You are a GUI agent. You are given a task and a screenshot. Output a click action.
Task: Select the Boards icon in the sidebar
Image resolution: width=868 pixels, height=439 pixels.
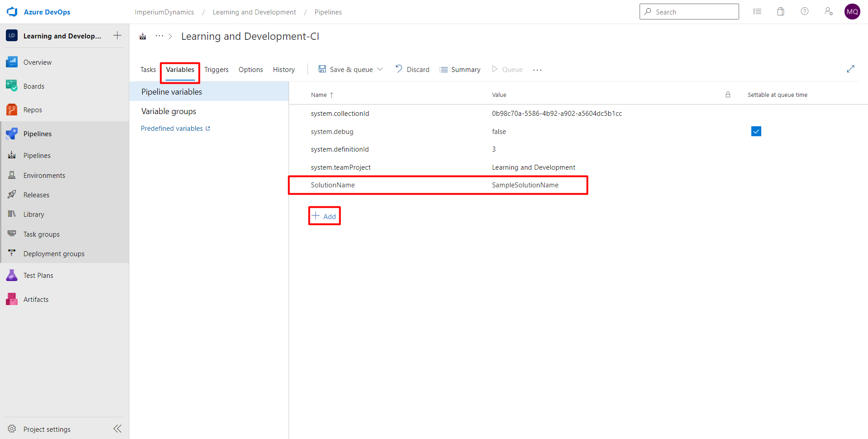pos(11,86)
